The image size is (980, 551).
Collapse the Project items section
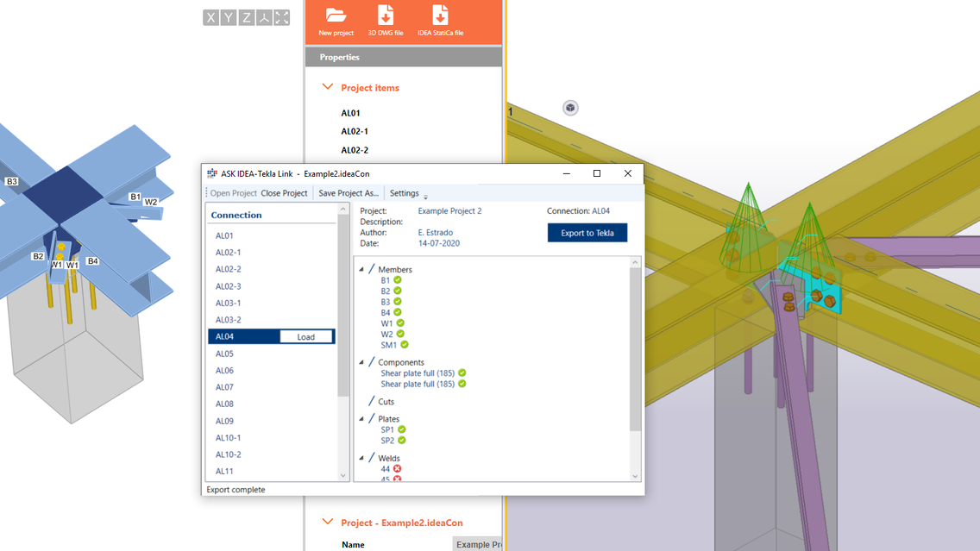click(x=328, y=87)
